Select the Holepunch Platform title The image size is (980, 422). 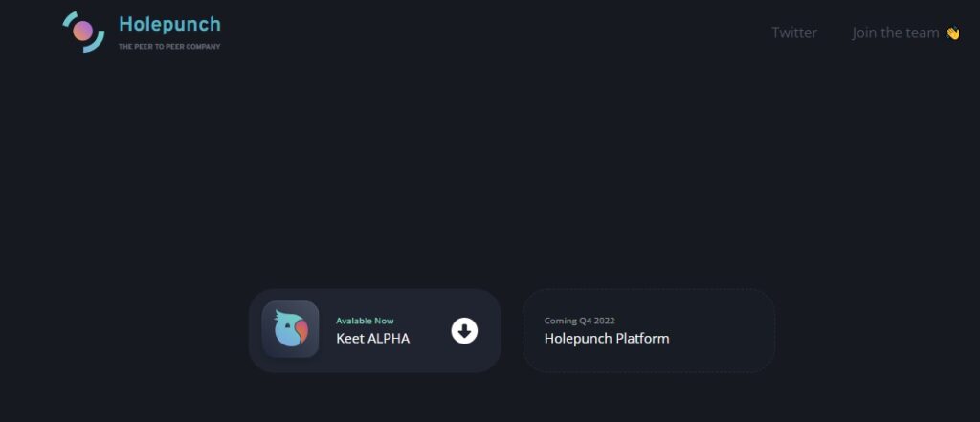[x=607, y=338]
